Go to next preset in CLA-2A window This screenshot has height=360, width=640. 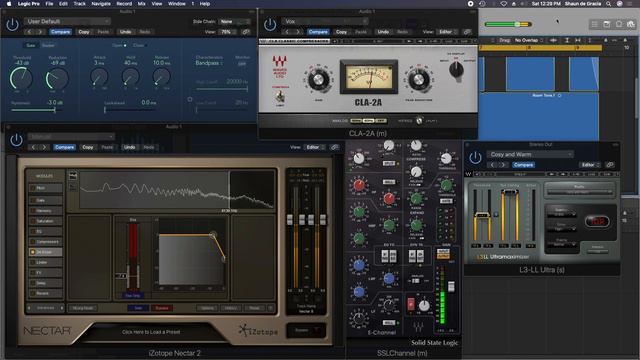pyautogui.click(x=298, y=32)
